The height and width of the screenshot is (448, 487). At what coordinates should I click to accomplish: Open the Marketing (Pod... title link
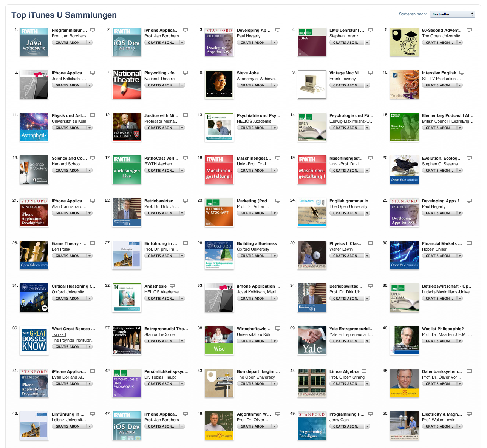(254, 201)
